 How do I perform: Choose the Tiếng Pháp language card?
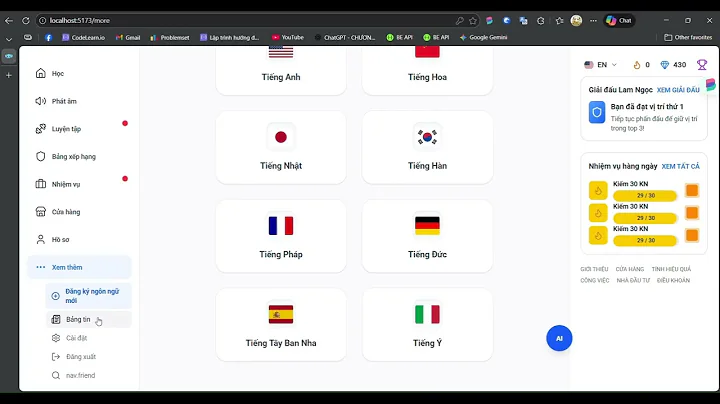click(x=281, y=236)
